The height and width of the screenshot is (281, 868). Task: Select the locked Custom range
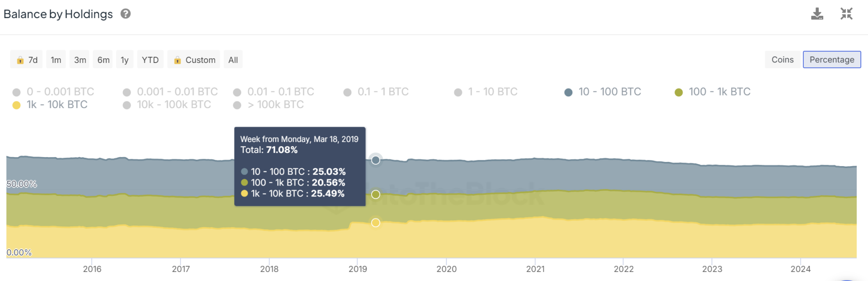(x=194, y=60)
